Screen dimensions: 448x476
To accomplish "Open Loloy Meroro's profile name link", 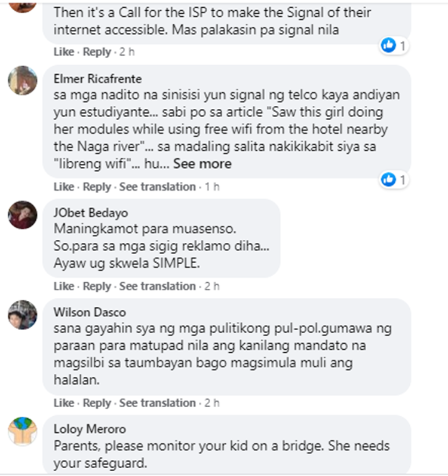I will click(x=90, y=429).
